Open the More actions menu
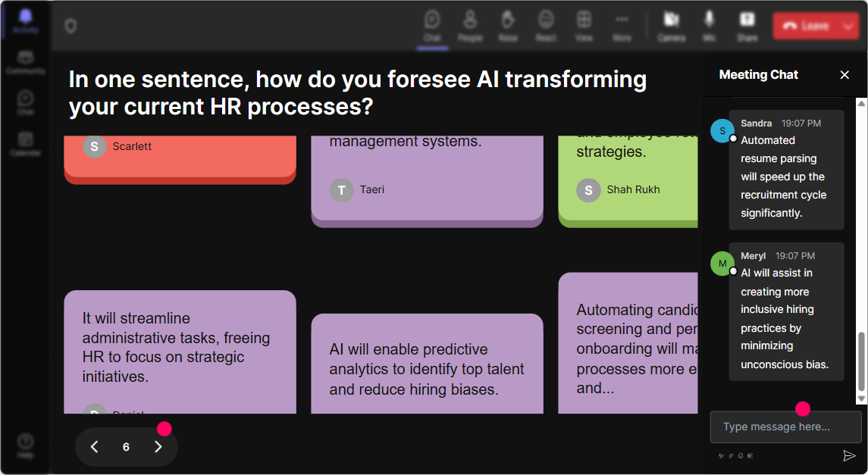This screenshot has height=475, width=868. [622, 26]
